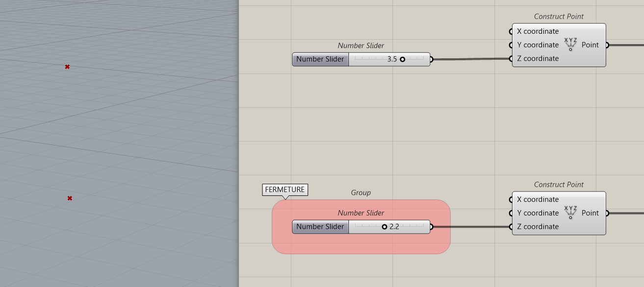Screen dimensions: 644x287
Task: Click the wire leaving the 3.5 slider
Action: [471, 59]
